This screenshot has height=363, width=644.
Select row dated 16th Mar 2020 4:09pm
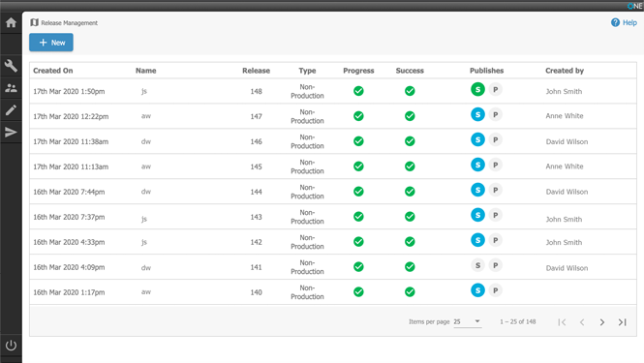tap(333, 267)
